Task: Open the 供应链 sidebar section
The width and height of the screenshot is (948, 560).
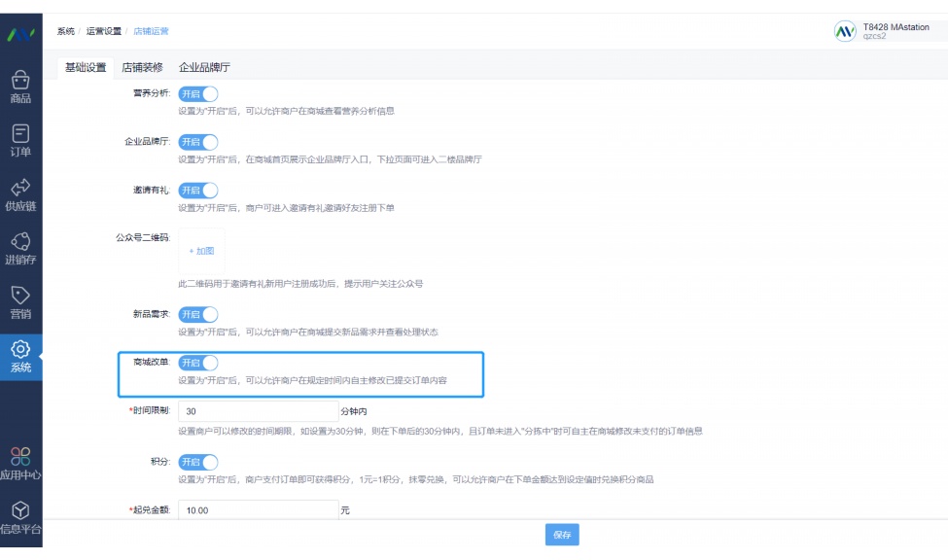Action: pyautogui.click(x=20, y=194)
